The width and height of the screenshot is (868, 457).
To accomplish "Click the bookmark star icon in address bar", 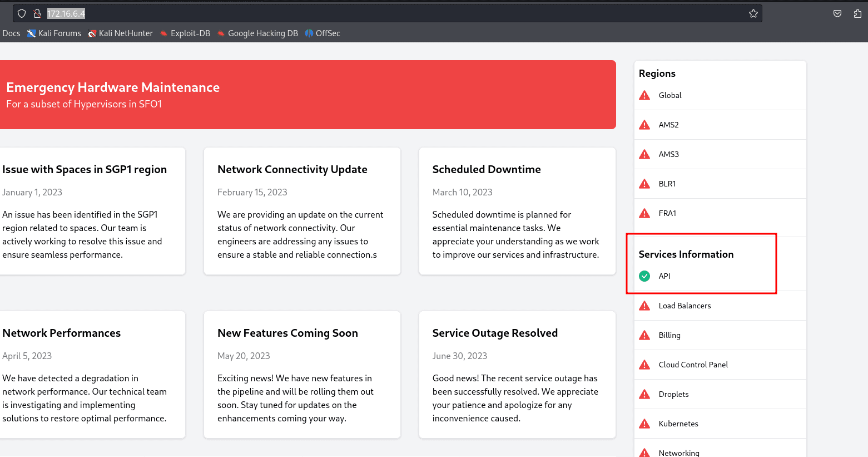I will (753, 13).
